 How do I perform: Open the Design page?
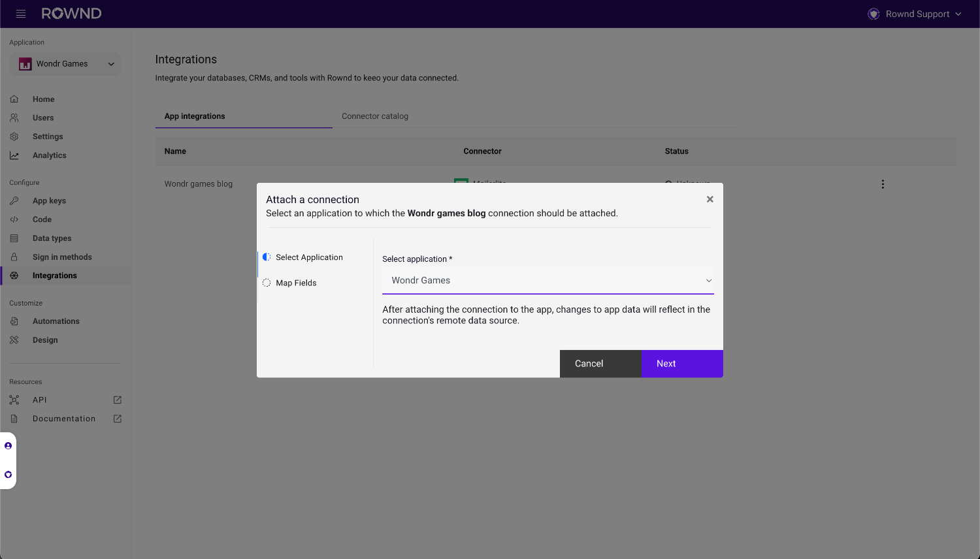45,340
